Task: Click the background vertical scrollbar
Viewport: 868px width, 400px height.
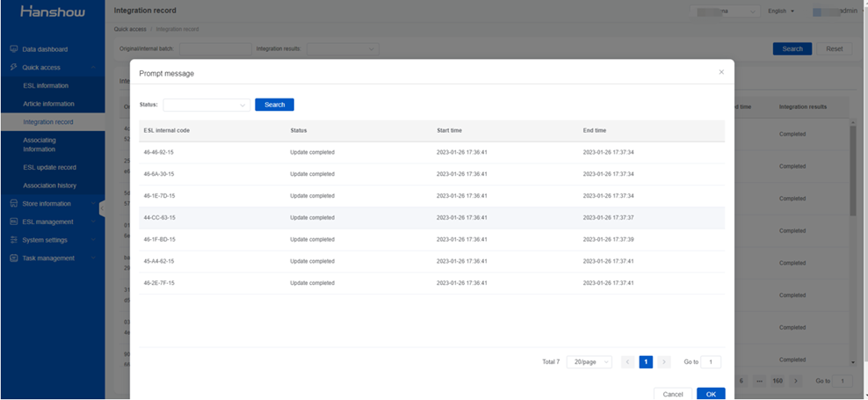Action: [x=853, y=169]
